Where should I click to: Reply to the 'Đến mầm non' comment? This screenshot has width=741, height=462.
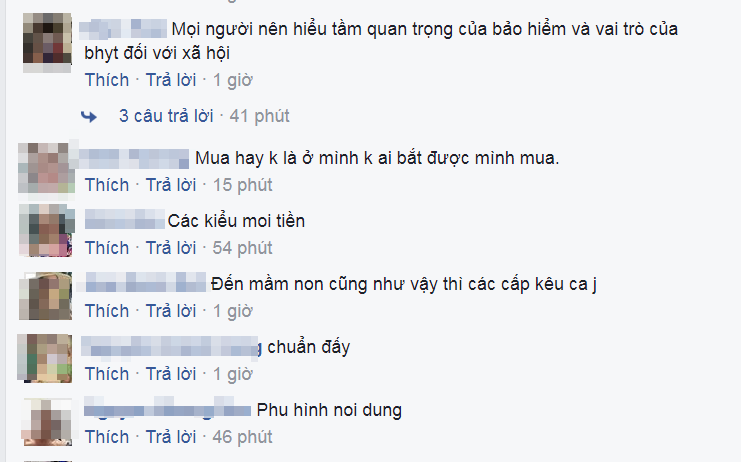[x=171, y=311]
